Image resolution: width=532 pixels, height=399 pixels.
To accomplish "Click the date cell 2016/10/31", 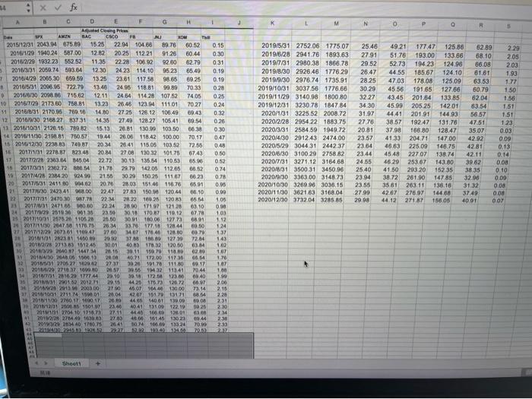I will click(x=28, y=128).
